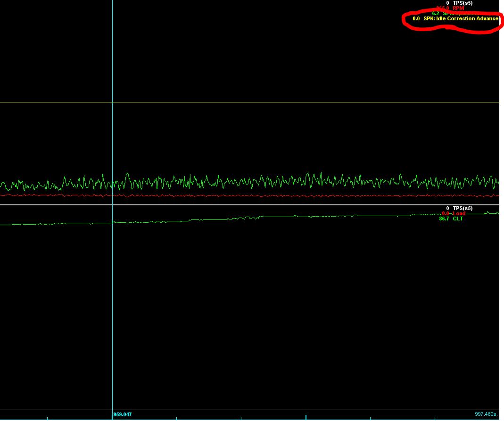Screen dimensions: 504x421
Task: Click the 86.7 value beside CLT
Action: click(x=444, y=219)
